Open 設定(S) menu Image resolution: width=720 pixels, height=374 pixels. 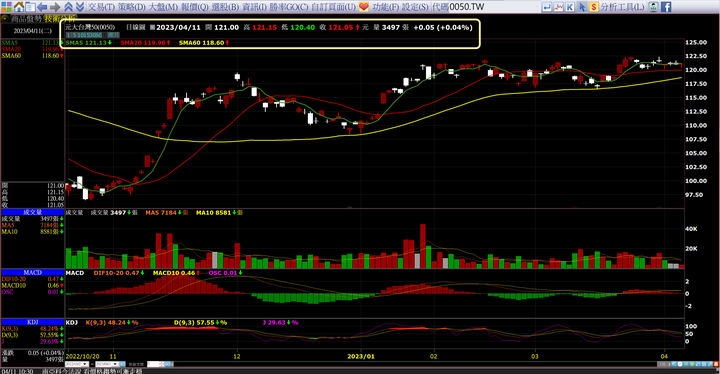tap(415, 7)
